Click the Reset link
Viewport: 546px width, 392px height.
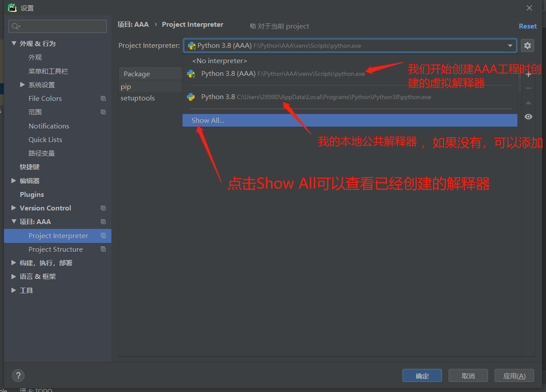528,26
